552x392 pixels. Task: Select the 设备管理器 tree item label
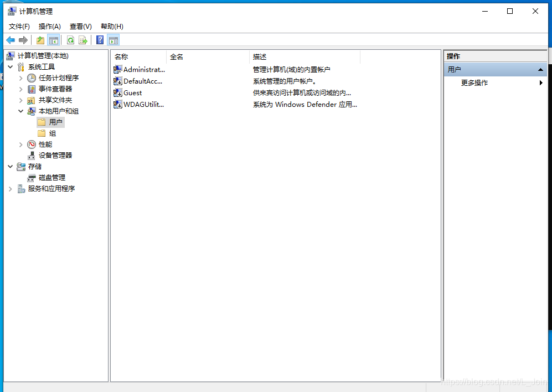pyautogui.click(x=55, y=156)
